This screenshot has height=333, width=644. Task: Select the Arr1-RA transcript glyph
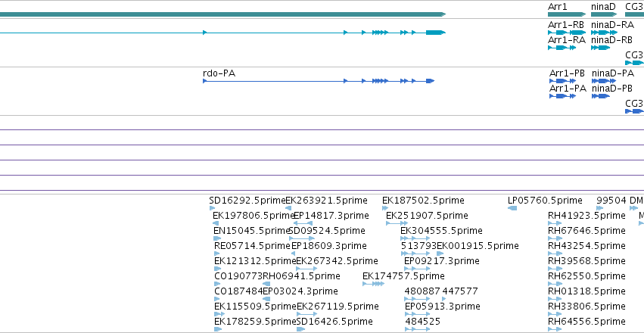(x=562, y=48)
